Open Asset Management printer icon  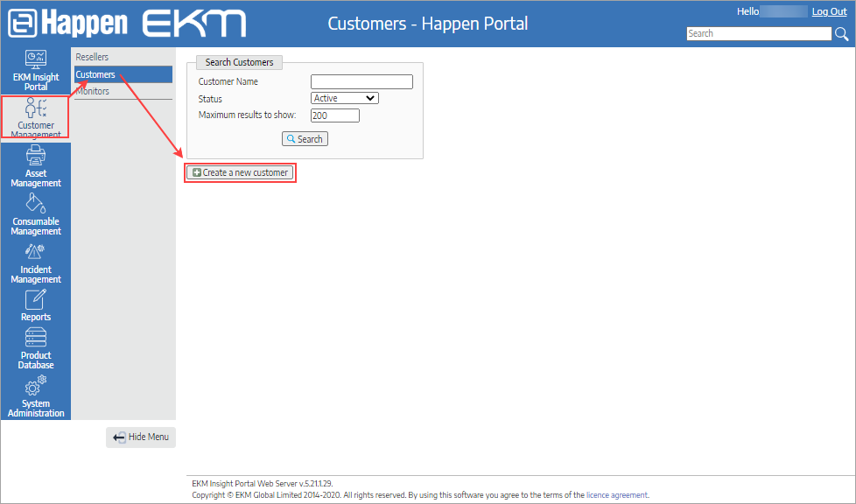point(36,156)
